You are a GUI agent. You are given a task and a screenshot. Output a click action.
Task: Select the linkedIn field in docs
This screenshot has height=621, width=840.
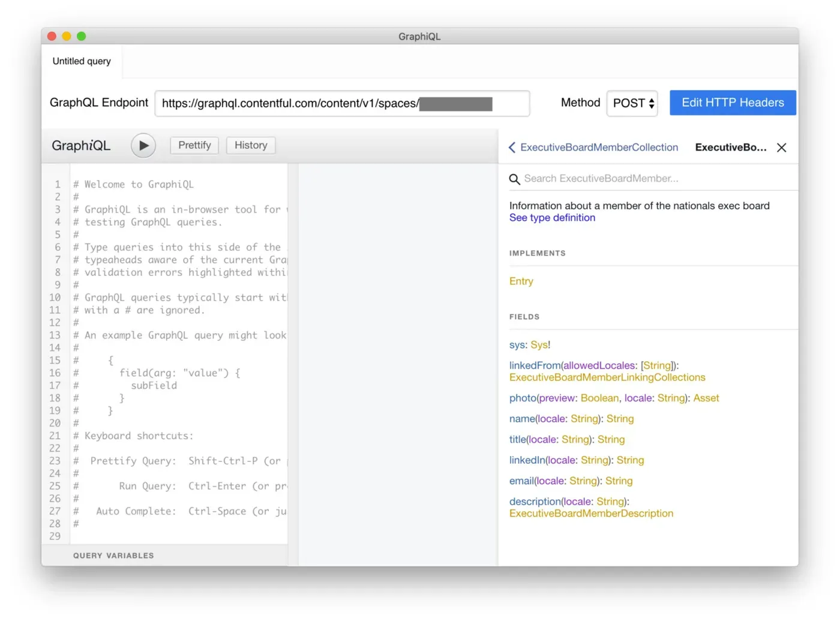tap(527, 460)
